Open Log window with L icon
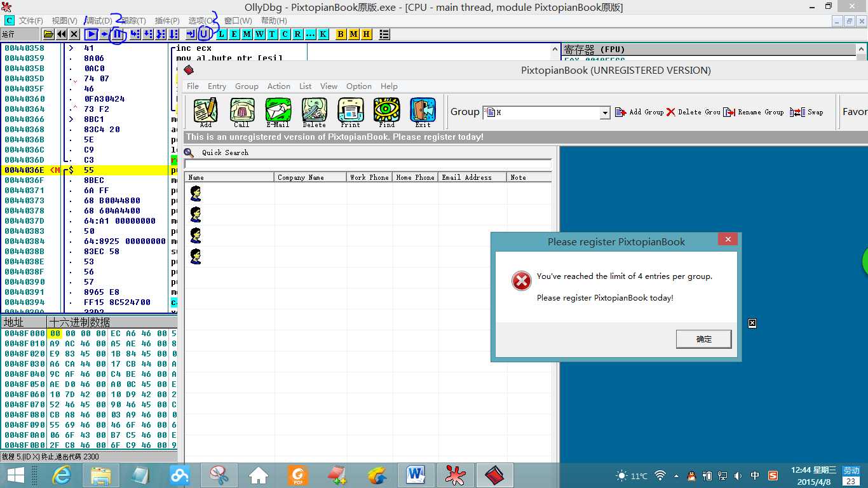Image resolution: width=868 pixels, height=488 pixels. coord(222,34)
